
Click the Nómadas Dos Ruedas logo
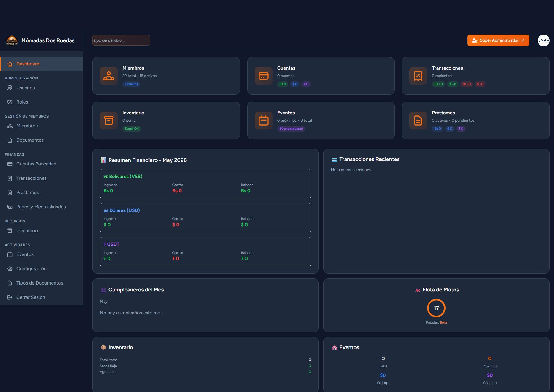click(x=12, y=40)
